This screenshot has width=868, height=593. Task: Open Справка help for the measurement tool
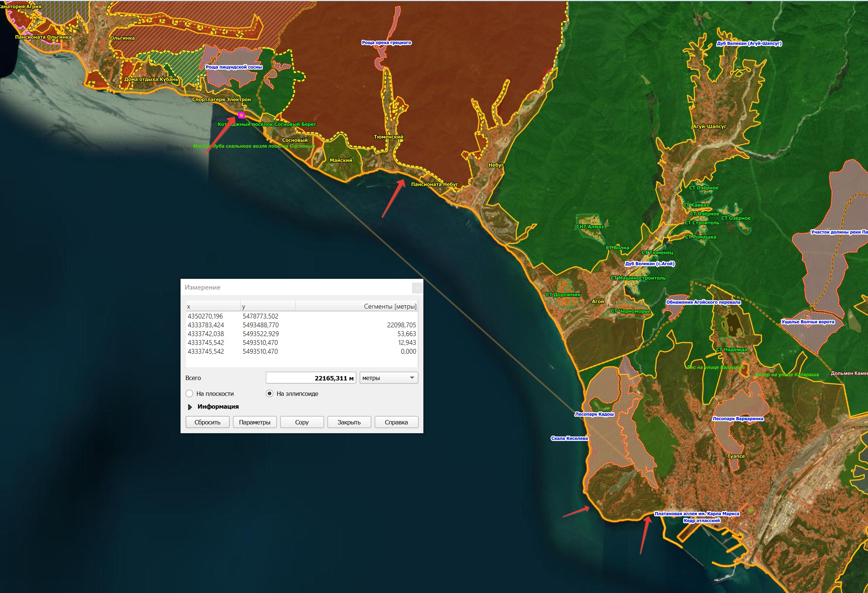point(396,422)
